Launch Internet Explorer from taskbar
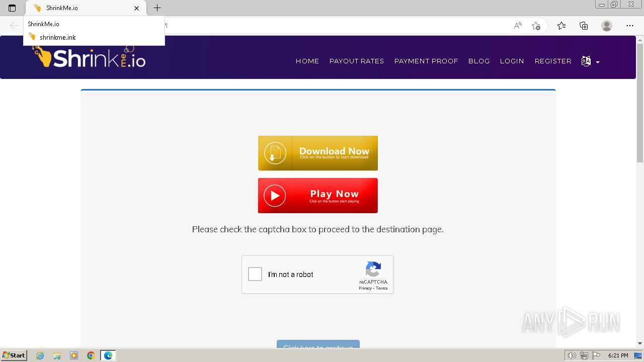 (40, 355)
